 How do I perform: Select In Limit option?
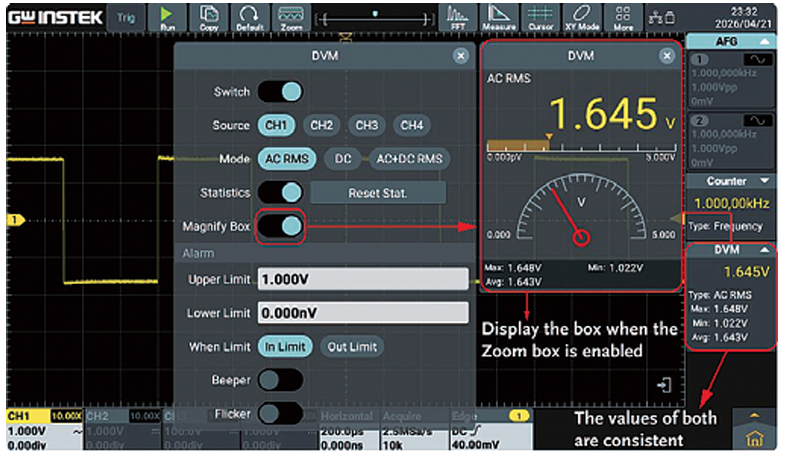285,346
